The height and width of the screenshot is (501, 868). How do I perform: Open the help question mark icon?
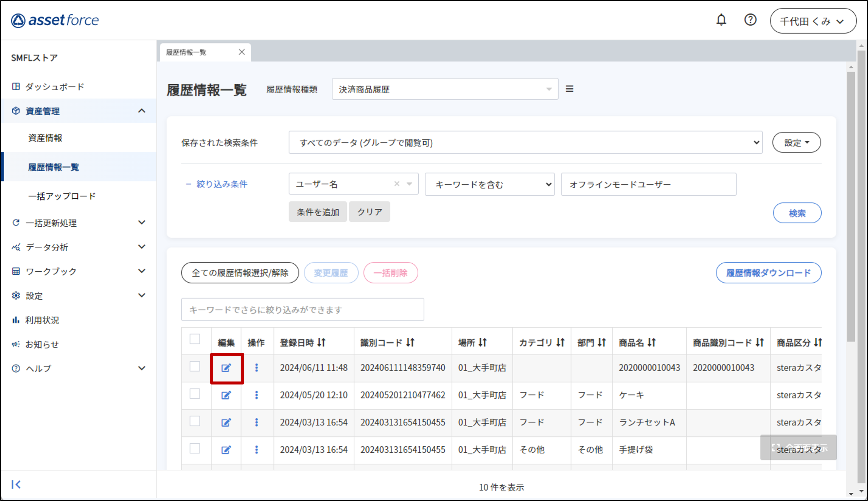[750, 20]
